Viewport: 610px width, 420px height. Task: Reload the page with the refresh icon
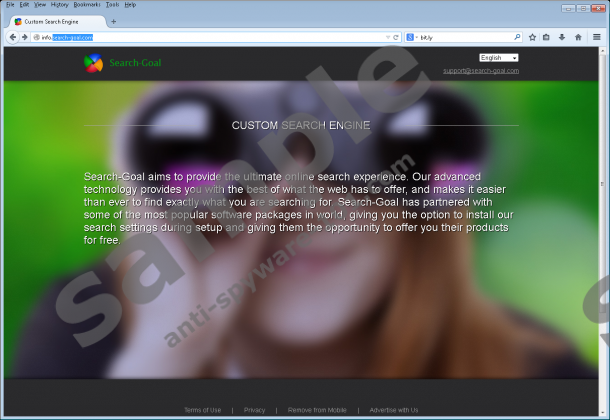tap(397, 37)
